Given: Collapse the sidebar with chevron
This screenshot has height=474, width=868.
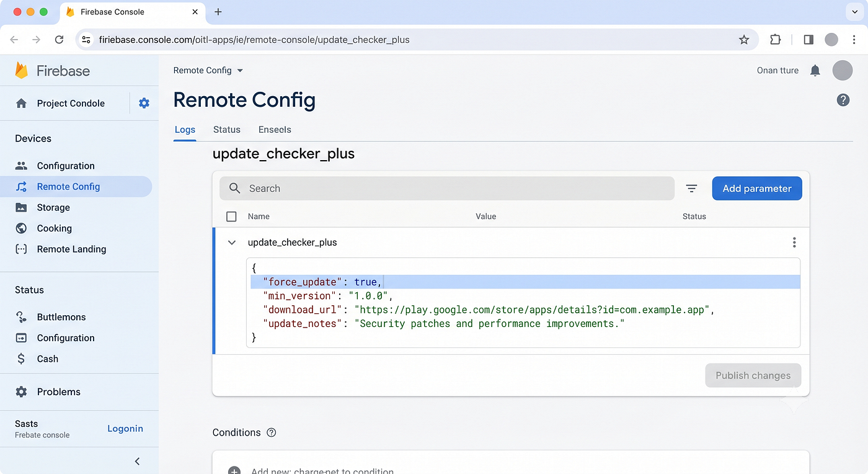Looking at the screenshot, I should coord(137,461).
